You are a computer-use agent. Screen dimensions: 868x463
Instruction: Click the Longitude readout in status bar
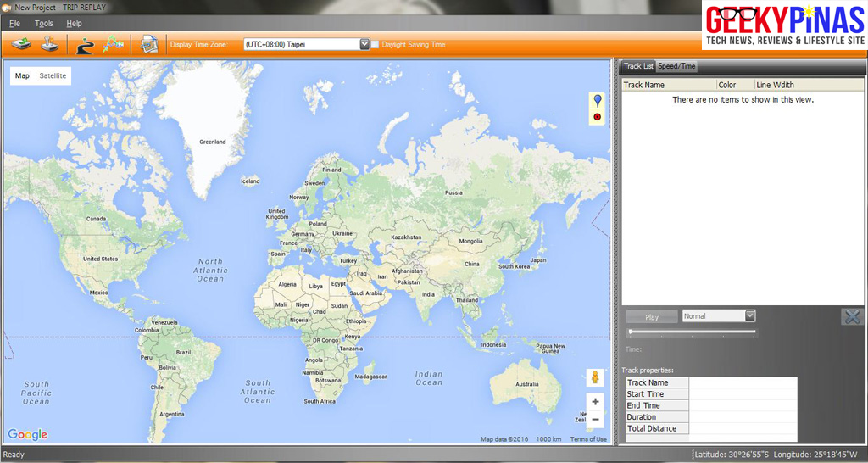click(817, 455)
